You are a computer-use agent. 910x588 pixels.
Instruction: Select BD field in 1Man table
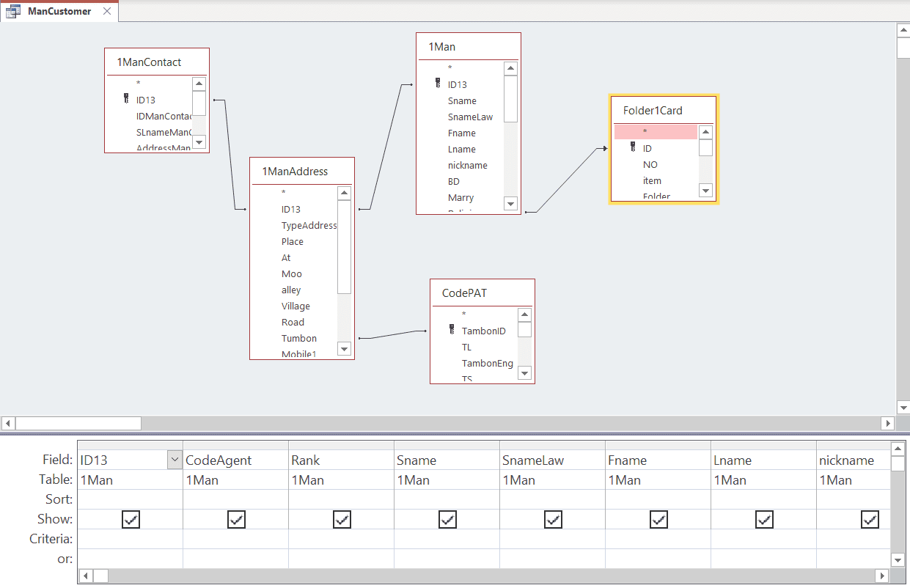(x=454, y=181)
